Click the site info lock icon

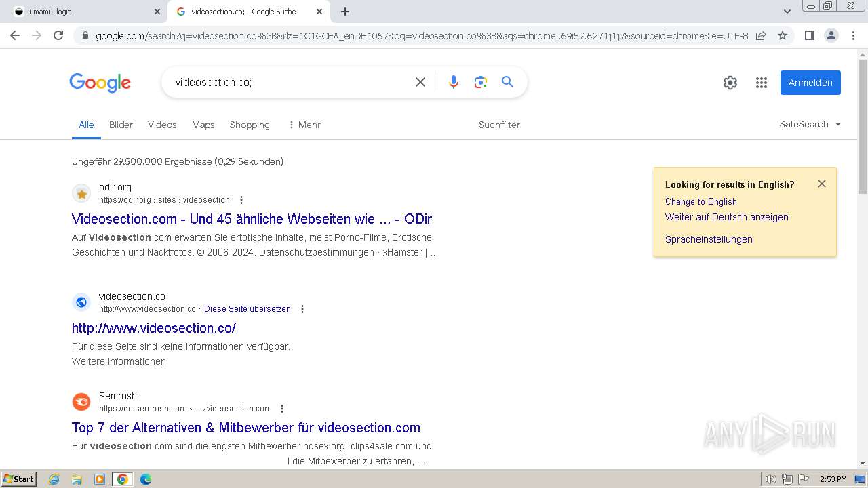click(85, 35)
